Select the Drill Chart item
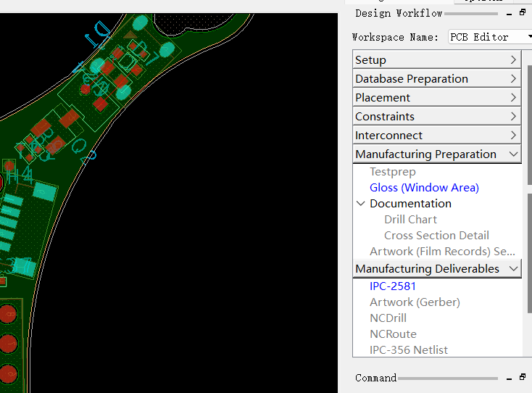Viewport: 532px width, 393px height. pyautogui.click(x=410, y=220)
